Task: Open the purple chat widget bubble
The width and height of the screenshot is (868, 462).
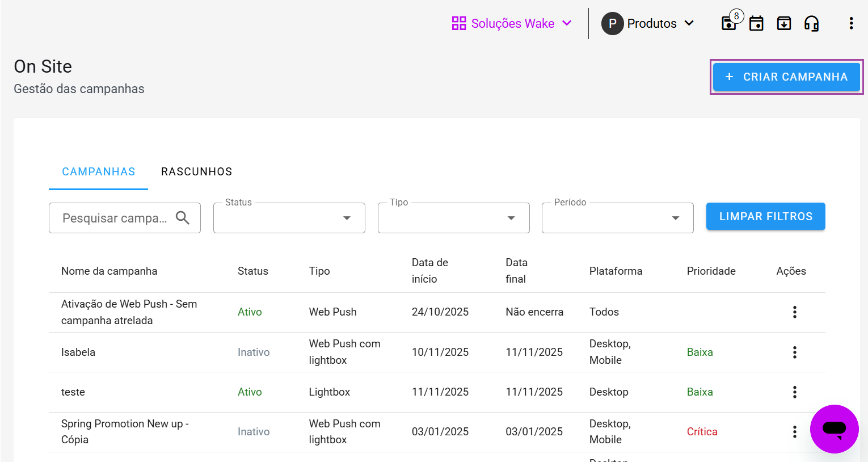Action: (834, 429)
